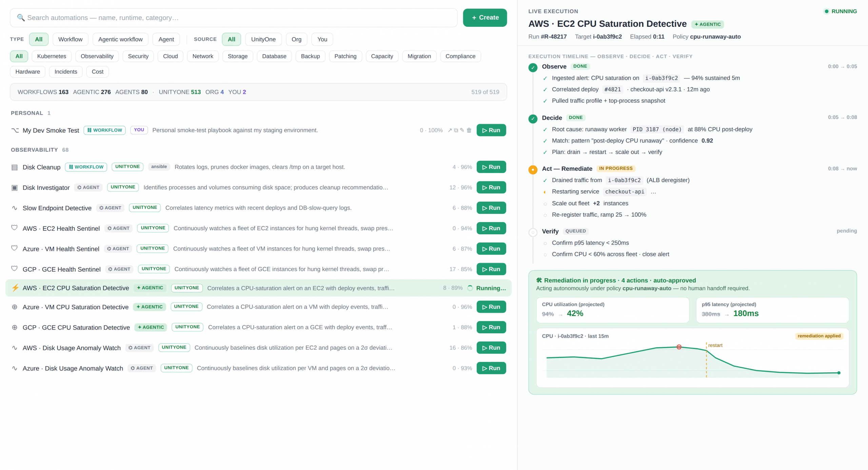
Task: Click the trash delete icon for My Dev Smoke Test
Action: (469, 130)
